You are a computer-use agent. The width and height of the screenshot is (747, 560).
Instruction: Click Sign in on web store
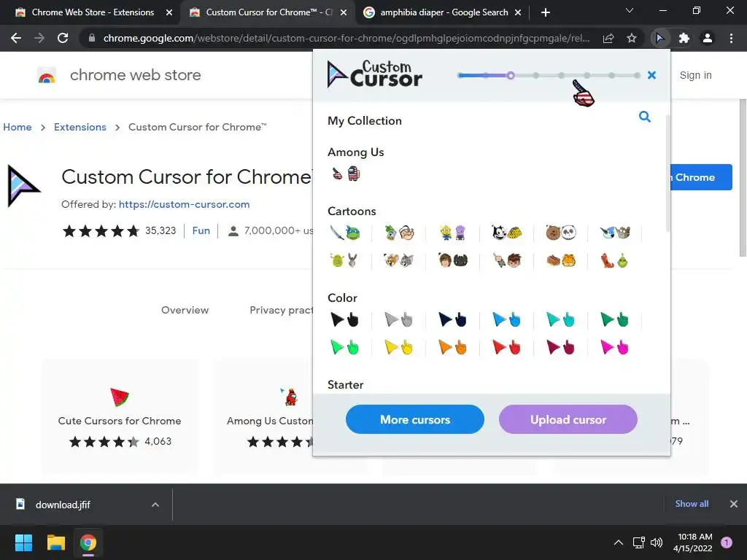click(695, 75)
